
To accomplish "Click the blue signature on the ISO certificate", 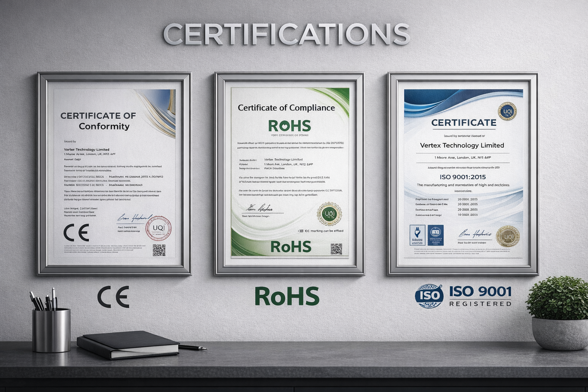I will tap(475, 233).
